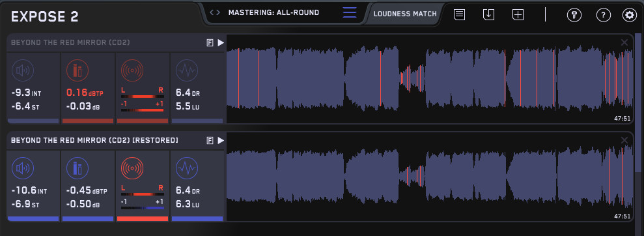Open the report notes icon

pyautogui.click(x=459, y=14)
